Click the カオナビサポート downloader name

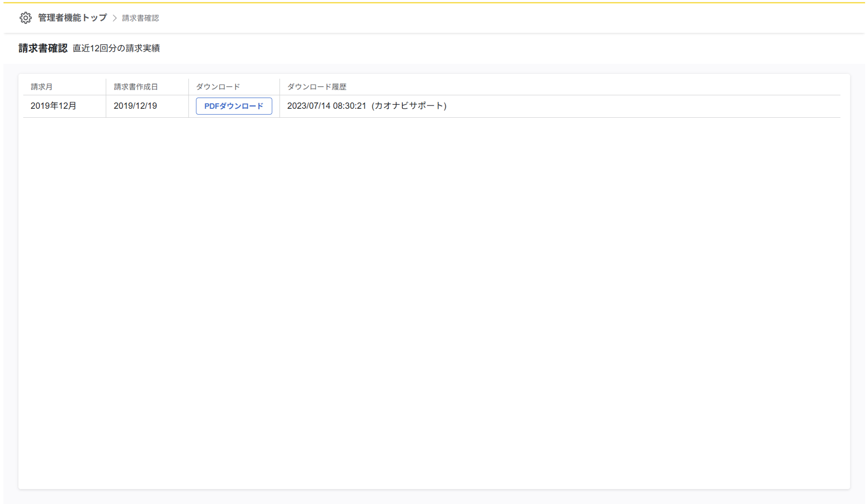point(409,106)
